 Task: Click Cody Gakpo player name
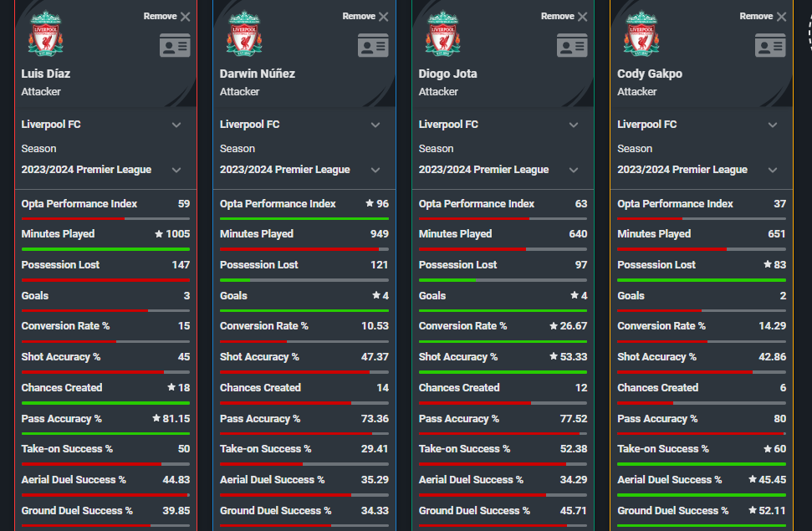pyautogui.click(x=650, y=74)
